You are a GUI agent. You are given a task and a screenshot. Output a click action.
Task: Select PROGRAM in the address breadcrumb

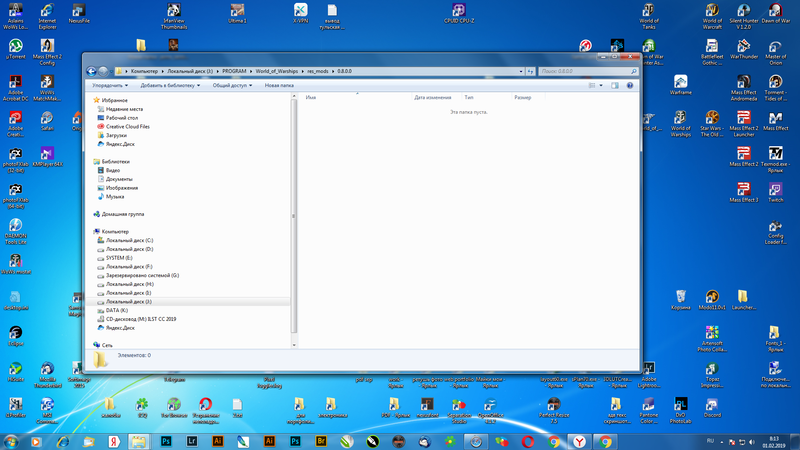[x=234, y=71]
